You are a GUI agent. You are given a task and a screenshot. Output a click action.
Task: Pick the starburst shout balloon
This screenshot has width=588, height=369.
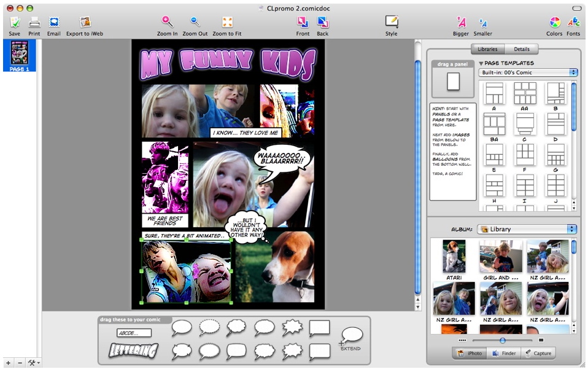pyautogui.click(x=292, y=327)
